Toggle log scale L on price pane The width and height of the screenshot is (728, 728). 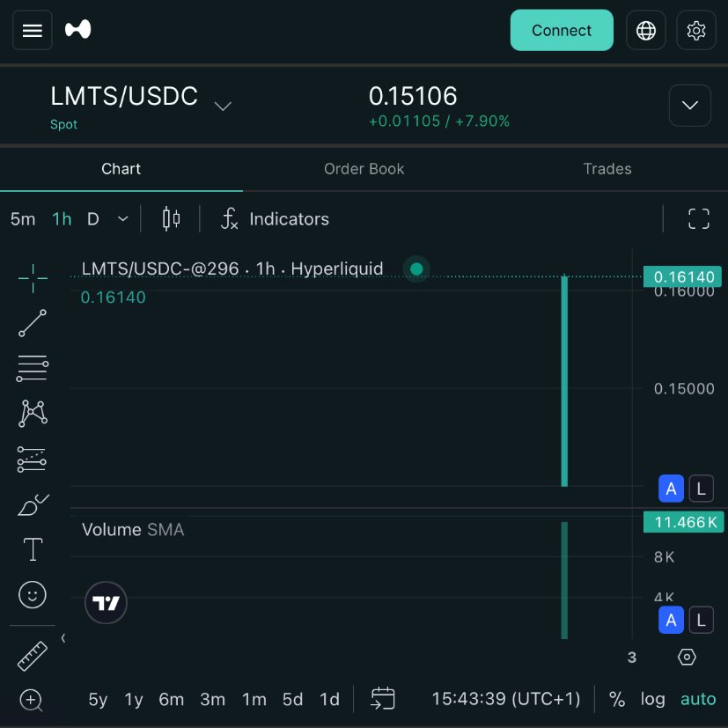[x=701, y=489]
